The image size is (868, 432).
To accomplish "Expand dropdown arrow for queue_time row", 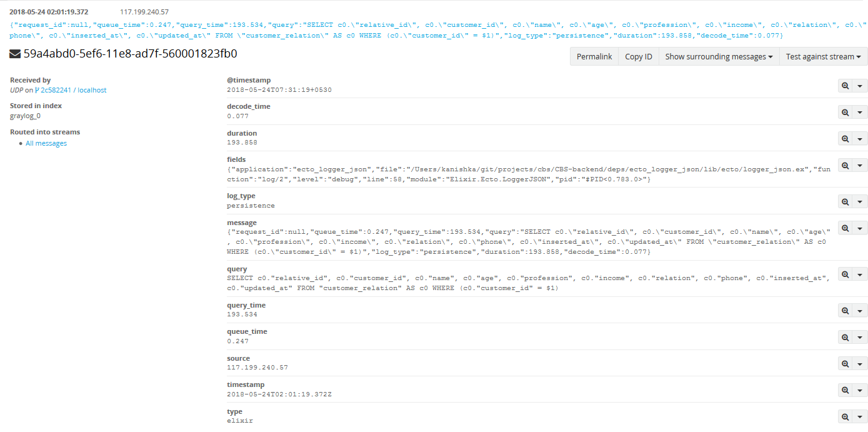I will tap(860, 337).
